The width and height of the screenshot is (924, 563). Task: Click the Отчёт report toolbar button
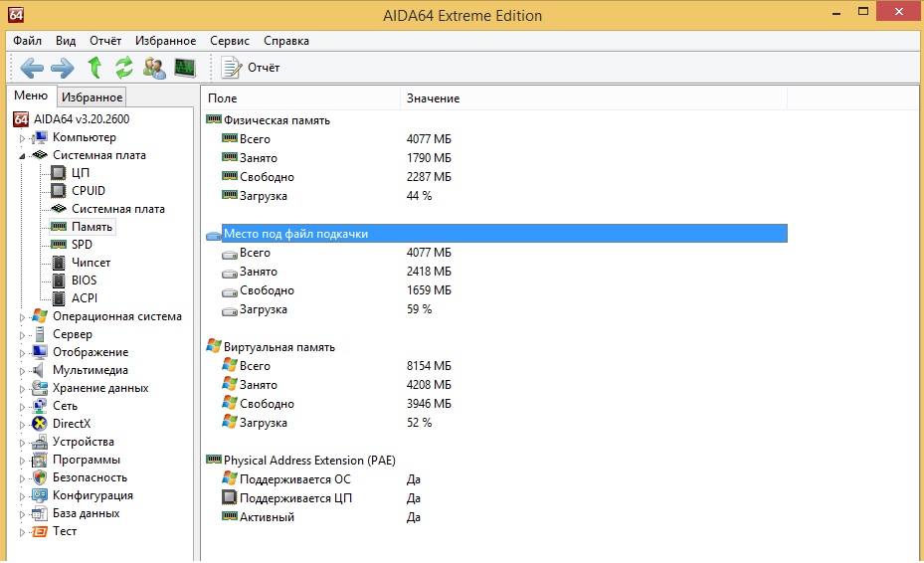[251, 68]
